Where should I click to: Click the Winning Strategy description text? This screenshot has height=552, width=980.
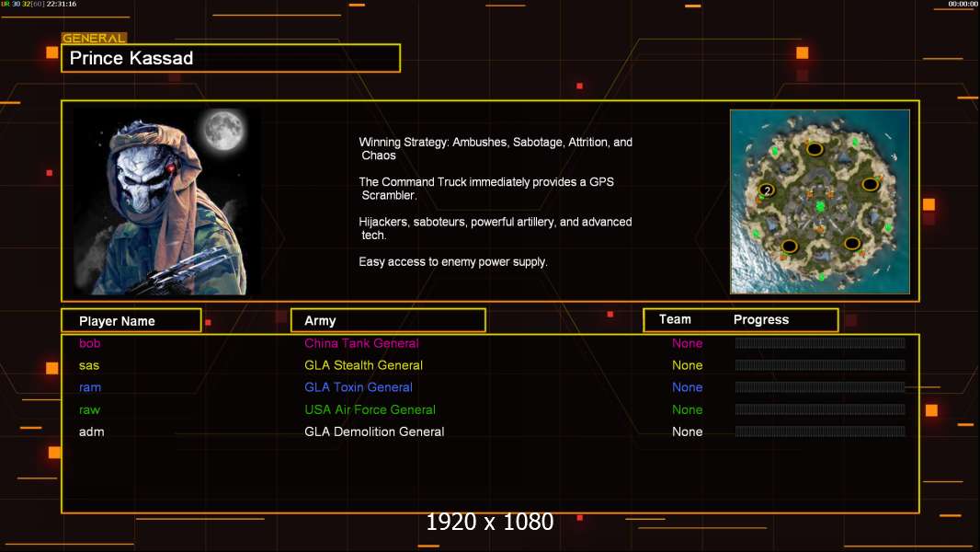point(496,149)
